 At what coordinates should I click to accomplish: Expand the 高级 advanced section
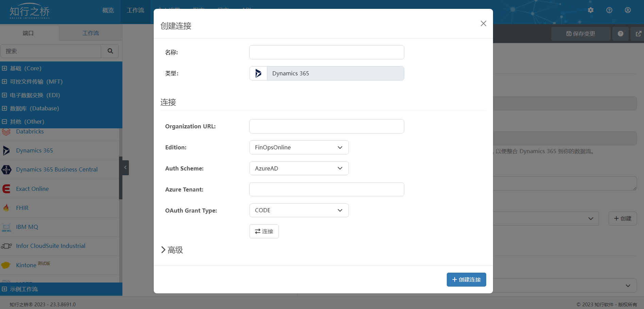(x=172, y=250)
